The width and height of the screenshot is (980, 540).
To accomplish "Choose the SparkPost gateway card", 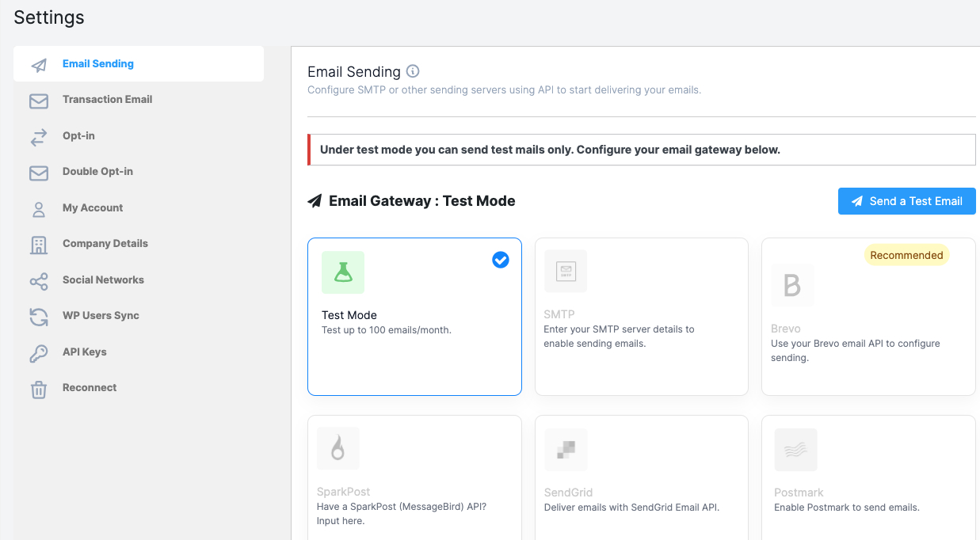I will 414,477.
